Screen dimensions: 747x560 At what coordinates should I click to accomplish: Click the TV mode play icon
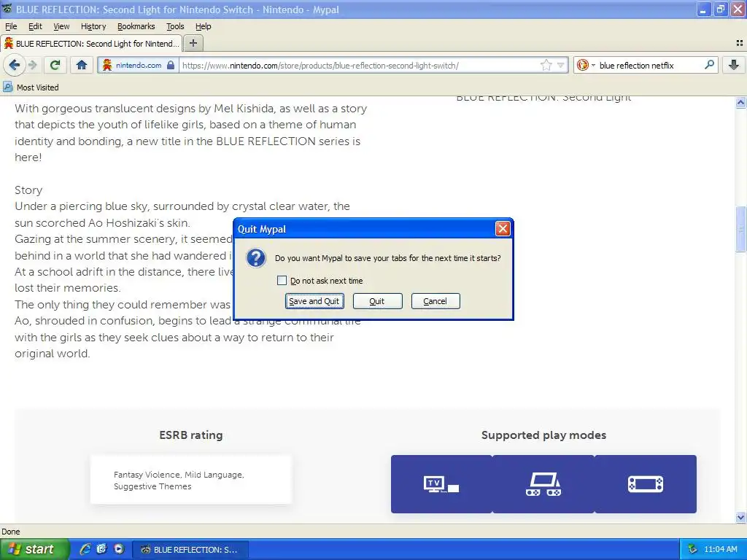(441, 484)
